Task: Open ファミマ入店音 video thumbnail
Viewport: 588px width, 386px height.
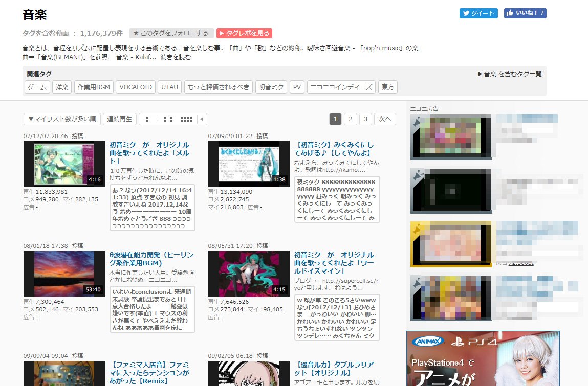Action: (x=64, y=373)
